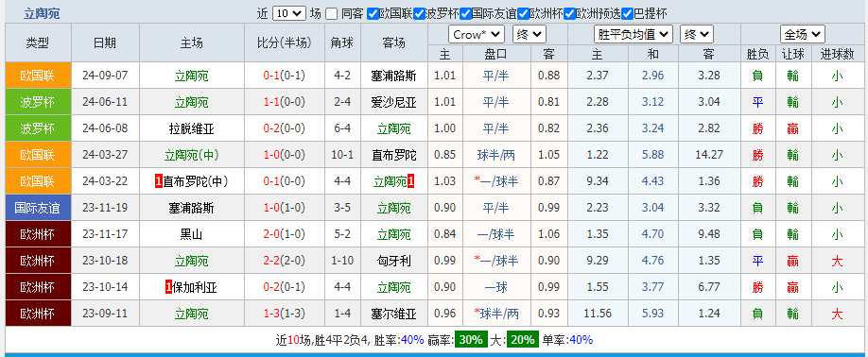The image size is (868, 357).
Task: Click the 国际友谊 tag for 23-11-19
Action: (38, 208)
